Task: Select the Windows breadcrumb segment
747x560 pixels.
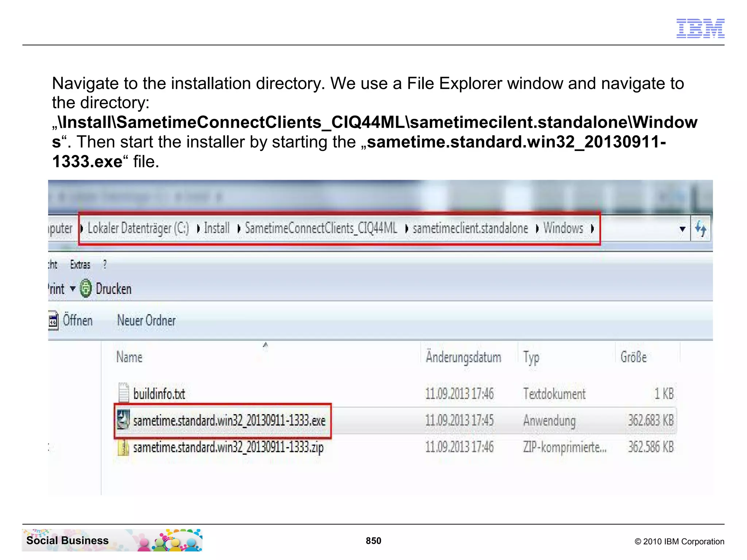Action: pyautogui.click(x=563, y=228)
